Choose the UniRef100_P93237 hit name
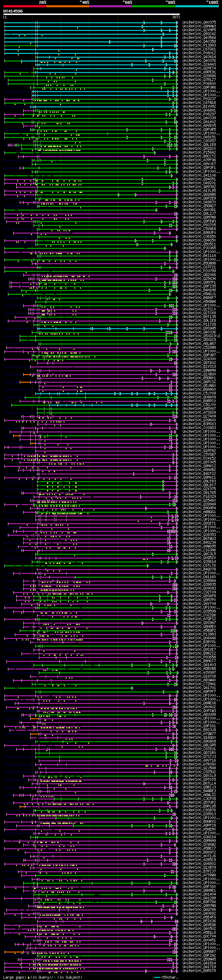The height and width of the screenshot is (980, 222). [199, 99]
